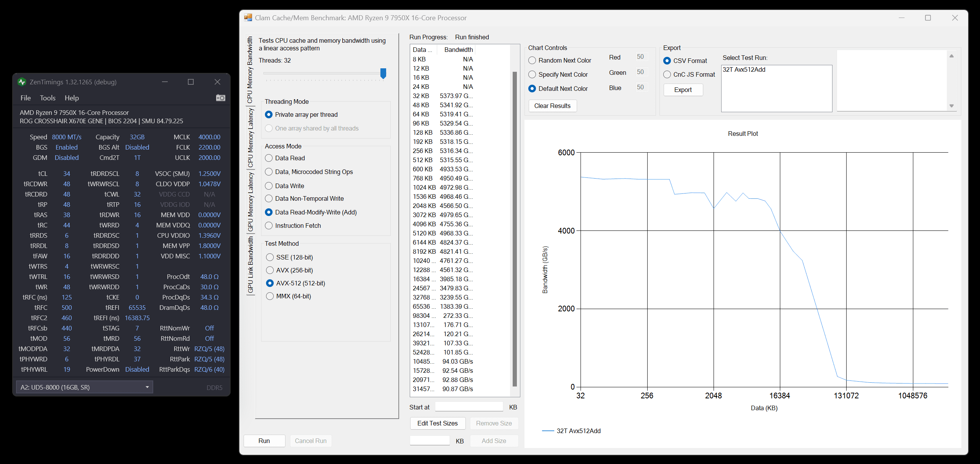Screen dimensions: 980x464
Task: Open the Tools menu in ZenTimings
Action: coord(48,98)
